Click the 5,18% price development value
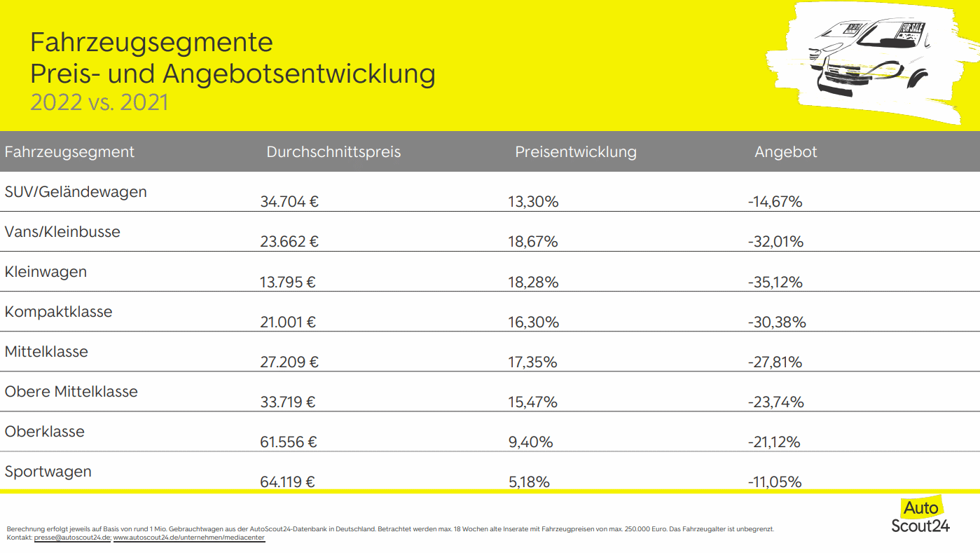This screenshot has height=553, width=980. 529,482
